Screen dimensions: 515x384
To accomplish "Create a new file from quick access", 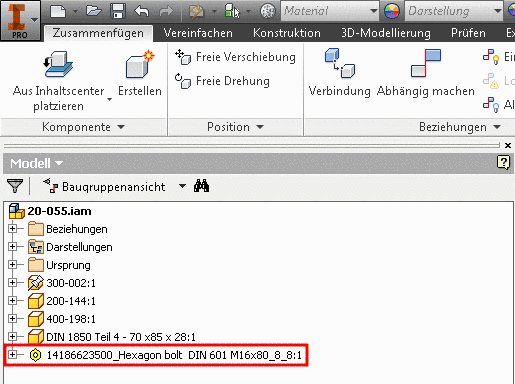I will tap(58, 11).
